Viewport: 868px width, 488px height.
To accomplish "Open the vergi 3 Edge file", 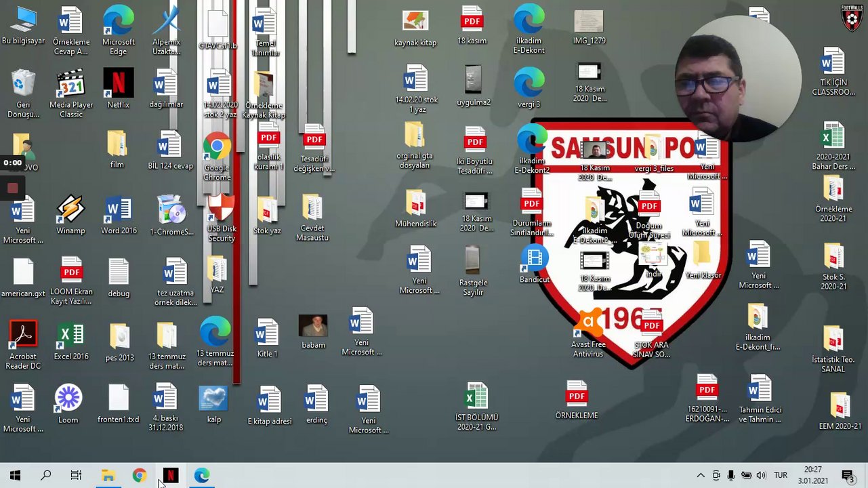I will tap(529, 89).
